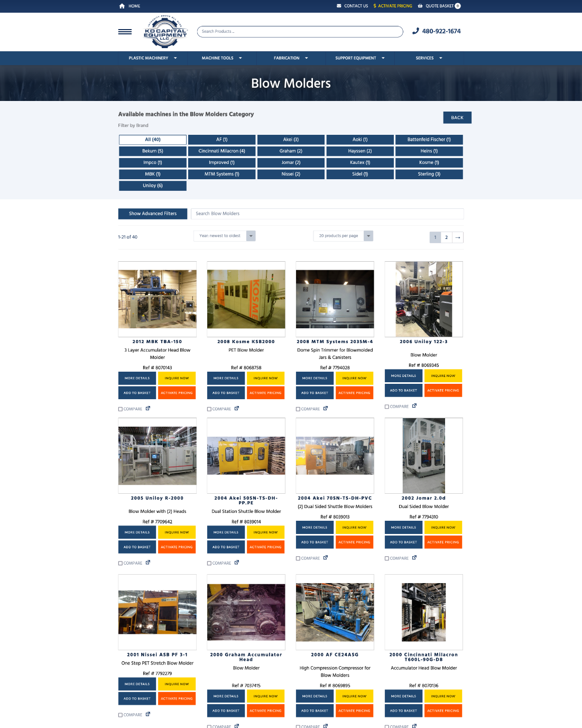The image size is (582, 728).
Task: Tick Compare checkbox for 2004 Akei 70SN-TS-DH-PVC
Action: 298,559
